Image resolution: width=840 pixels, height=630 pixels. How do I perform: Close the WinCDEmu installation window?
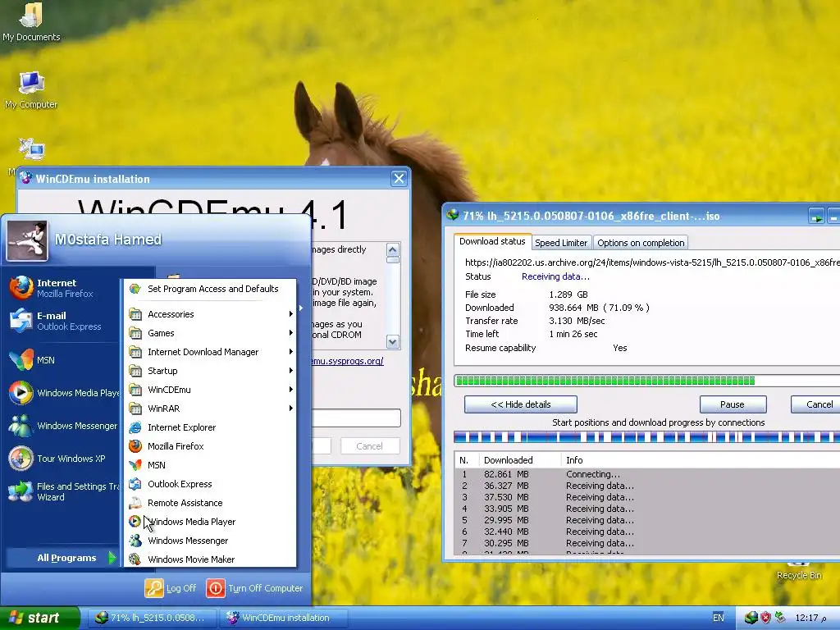399,178
